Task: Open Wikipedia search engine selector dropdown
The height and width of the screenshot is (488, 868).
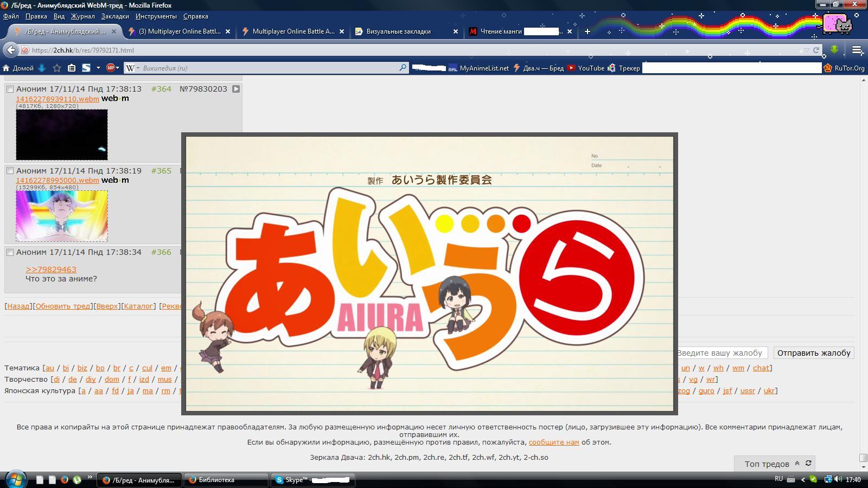Action: click(138, 68)
